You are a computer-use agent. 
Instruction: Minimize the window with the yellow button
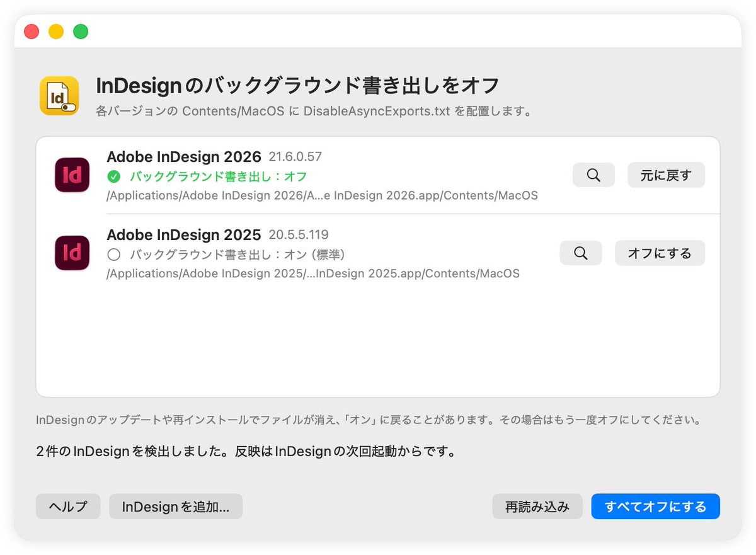[x=56, y=31]
